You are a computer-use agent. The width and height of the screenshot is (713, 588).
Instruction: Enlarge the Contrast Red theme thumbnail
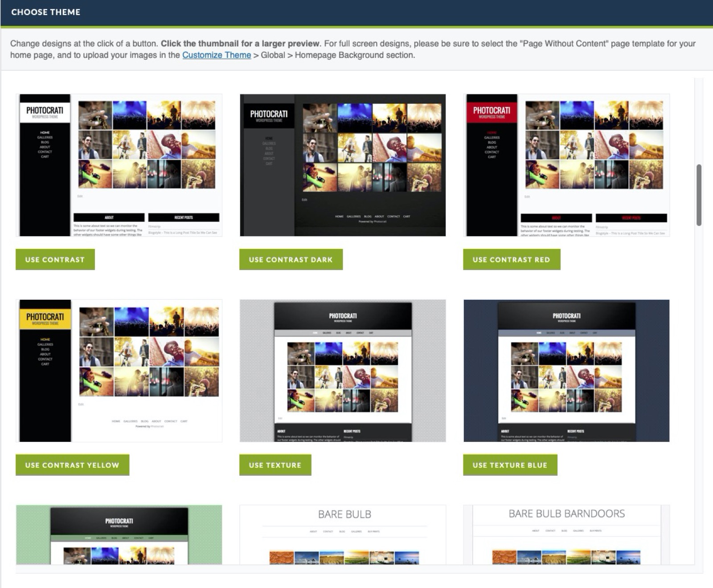[x=566, y=165]
